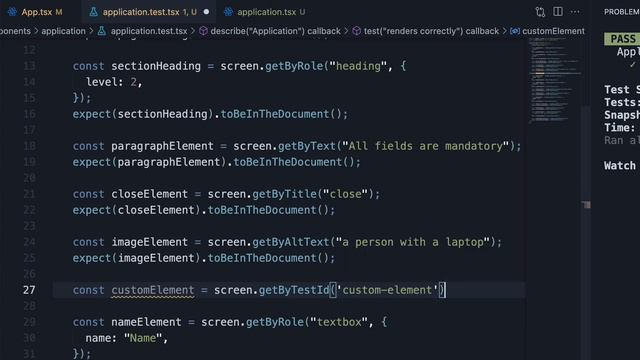Click closeElement in expect on line 22
This screenshot has height=360, width=640.
tap(156, 210)
